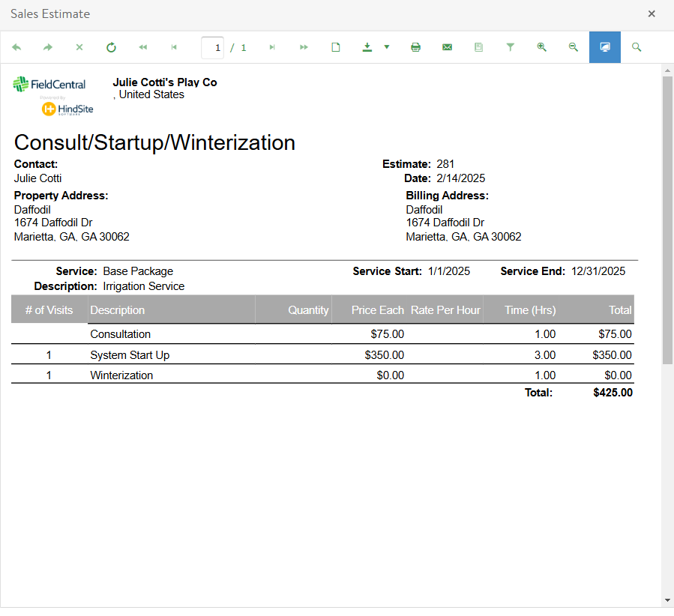Navigate back in report history
The height and width of the screenshot is (616, 674).
pos(16,47)
